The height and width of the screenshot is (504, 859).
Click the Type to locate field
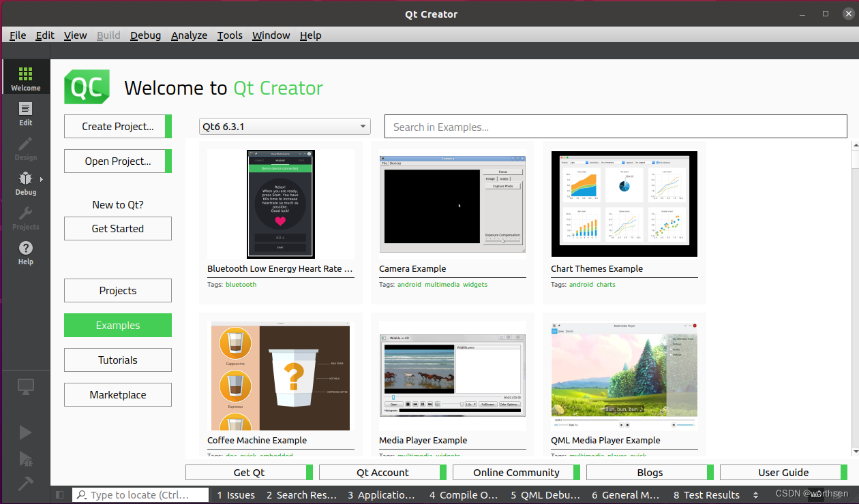tap(140, 495)
